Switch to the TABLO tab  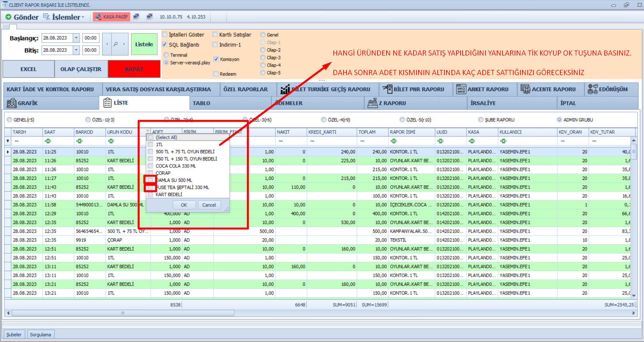pos(201,103)
